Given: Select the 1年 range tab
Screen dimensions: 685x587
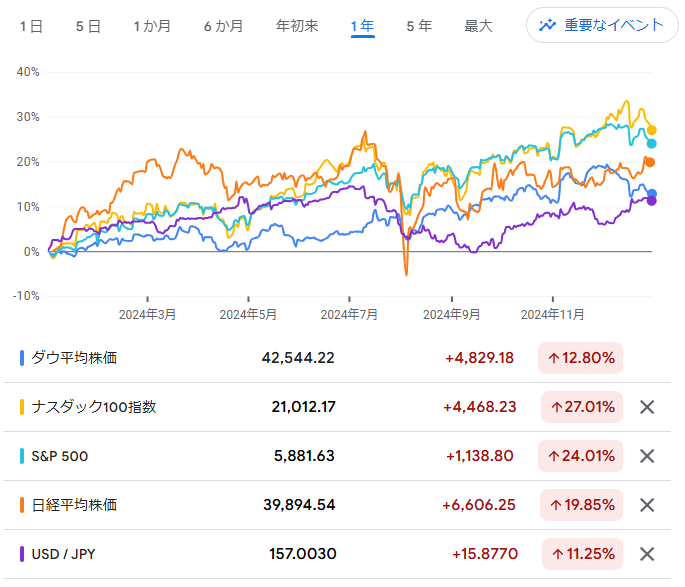Looking at the screenshot, I should coord(363,26).
